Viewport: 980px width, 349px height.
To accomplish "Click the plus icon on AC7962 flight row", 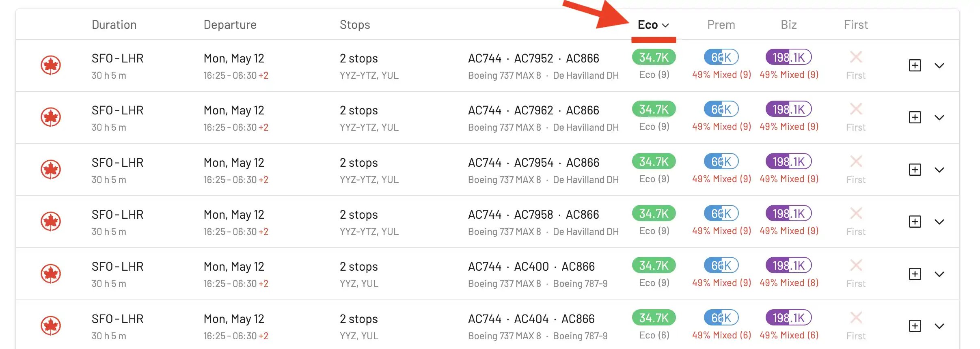I will point(915,117).
